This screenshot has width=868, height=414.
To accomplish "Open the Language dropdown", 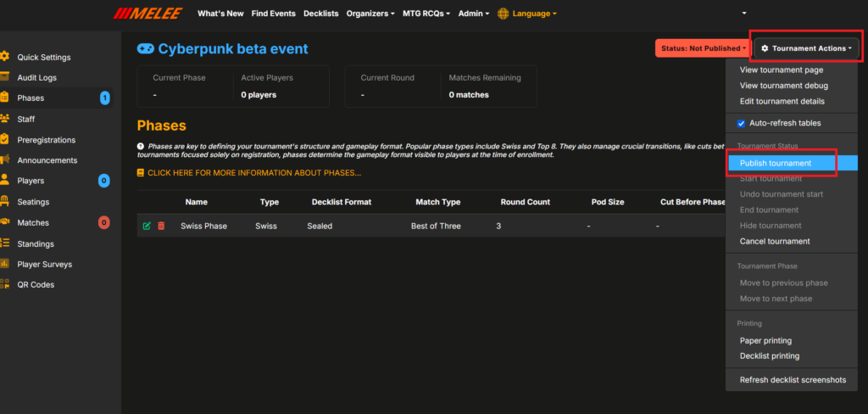I will (x=534, y=14).
